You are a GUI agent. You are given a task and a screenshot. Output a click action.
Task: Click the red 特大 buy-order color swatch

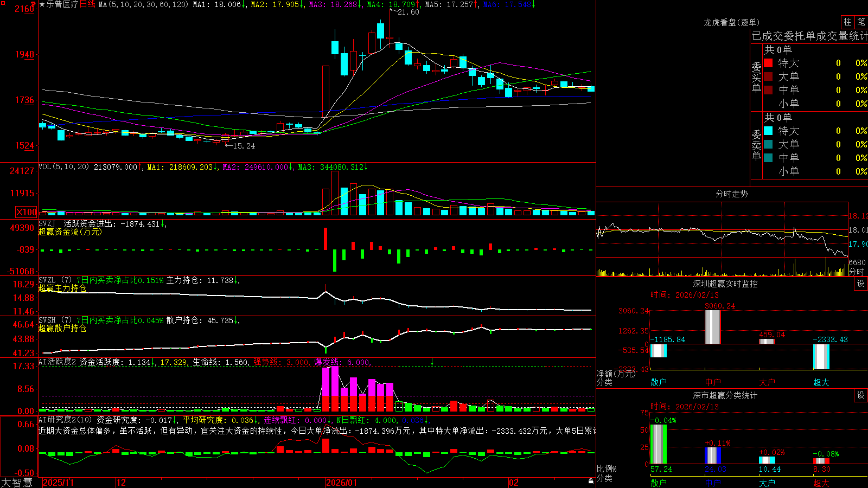(x=768, y=63)
